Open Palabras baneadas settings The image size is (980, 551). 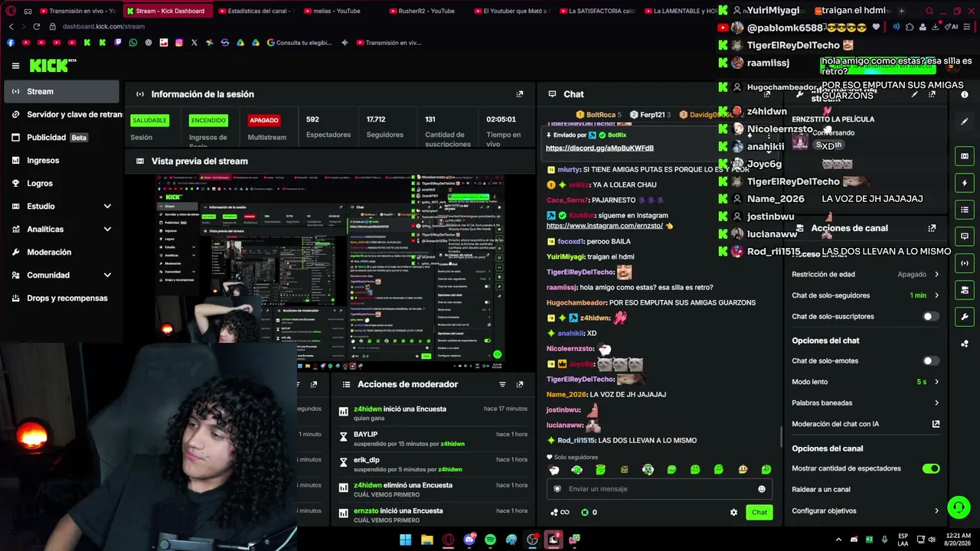(x=865, y=403)
